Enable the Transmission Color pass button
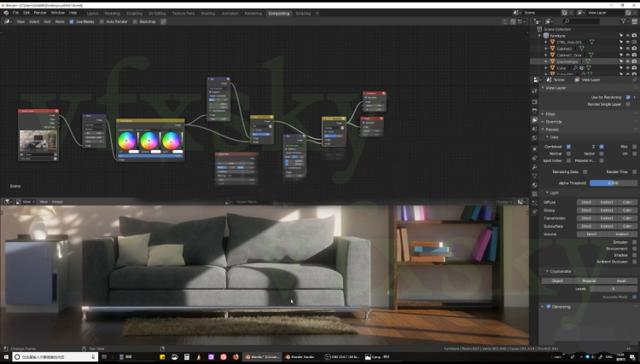 pos(627,218)
